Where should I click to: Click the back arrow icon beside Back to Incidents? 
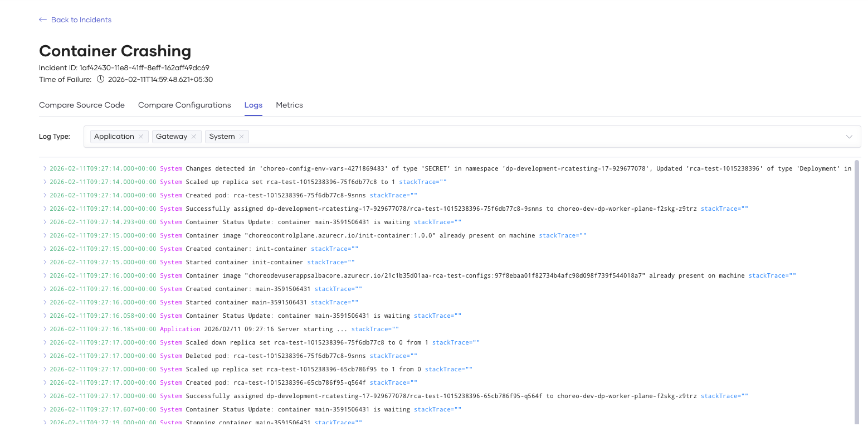pos(43,20)
